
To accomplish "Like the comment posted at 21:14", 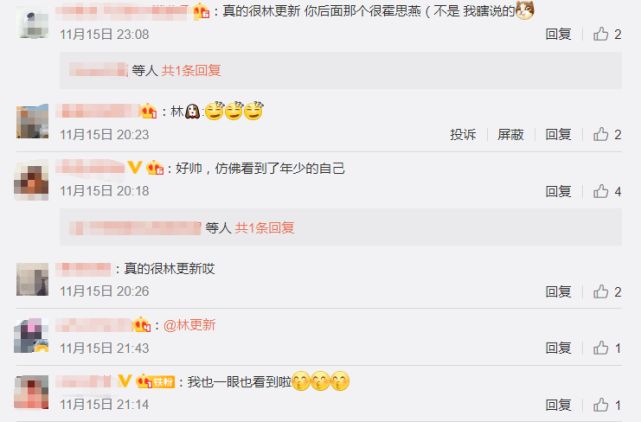I will [x=607, y=405].
